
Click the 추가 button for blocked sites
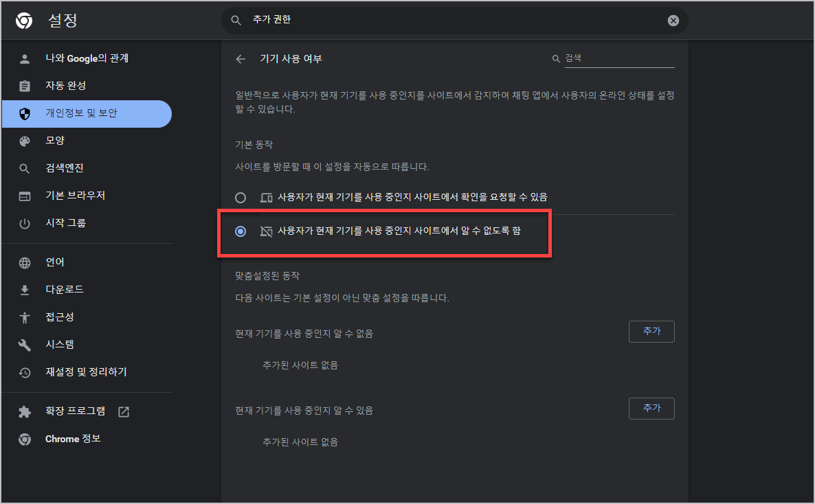pos(651,331)
